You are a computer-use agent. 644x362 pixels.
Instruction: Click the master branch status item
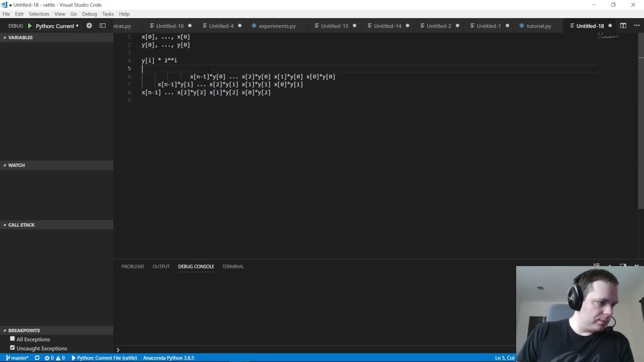tap(17, 358)
